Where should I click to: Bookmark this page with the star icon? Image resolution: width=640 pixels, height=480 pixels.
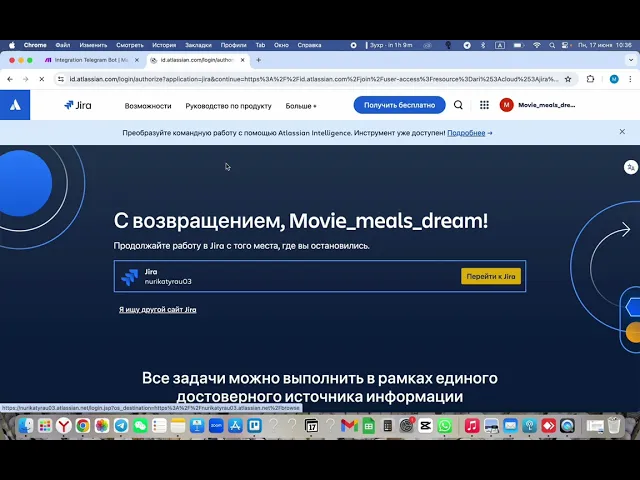pyautogui.click(x=568, y=79)
